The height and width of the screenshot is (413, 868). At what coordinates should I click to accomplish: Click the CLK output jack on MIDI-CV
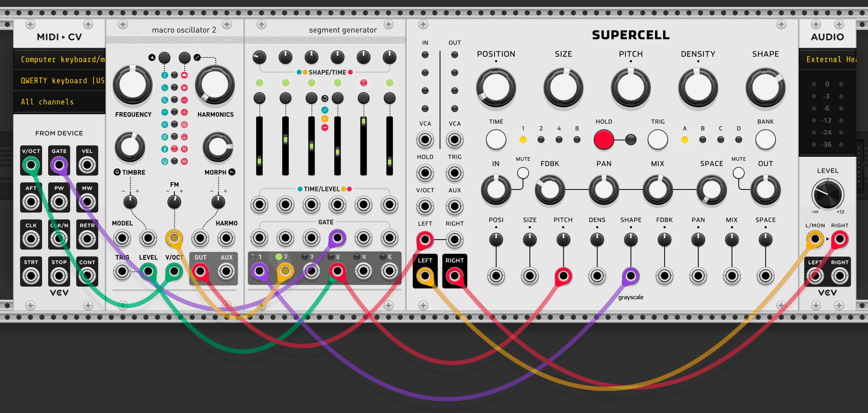point(31,239)
